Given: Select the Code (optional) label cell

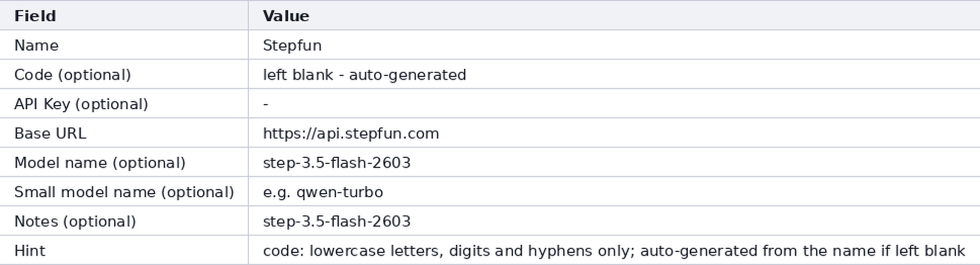Looking at the screenshot, I should [x=124, y=74].
